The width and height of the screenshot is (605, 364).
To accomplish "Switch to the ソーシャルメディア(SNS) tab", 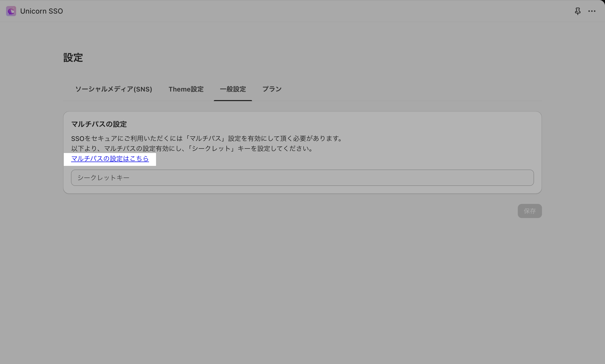I will (x=113, y=89).
